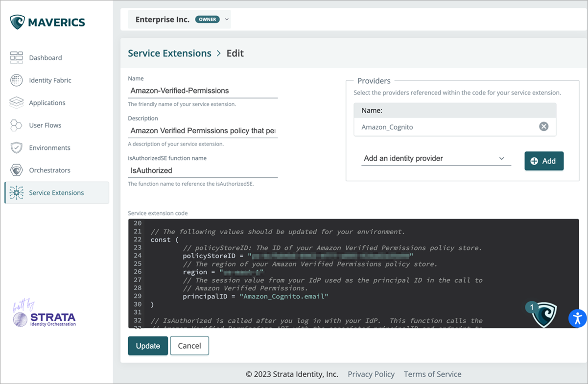Click the User Flows hexagons icon
Image resolution: width=588 pixels, height=384 pixels.
pos(17,125)
